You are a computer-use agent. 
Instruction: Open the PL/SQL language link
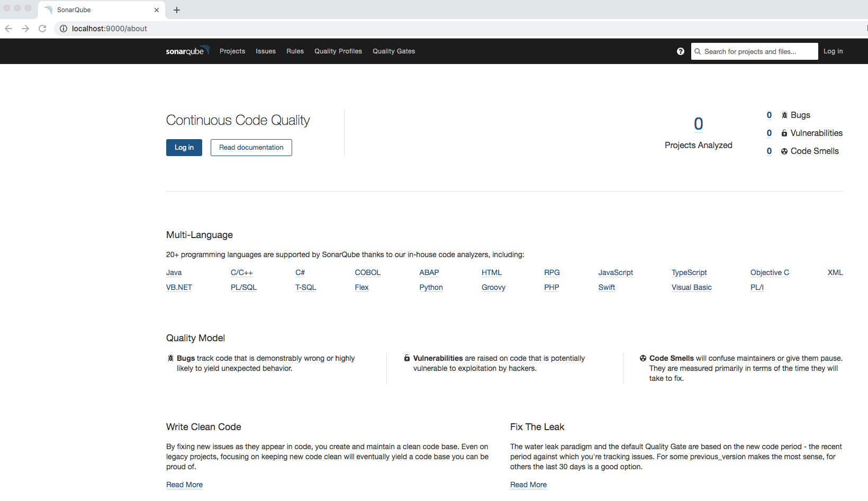[243, 287]
